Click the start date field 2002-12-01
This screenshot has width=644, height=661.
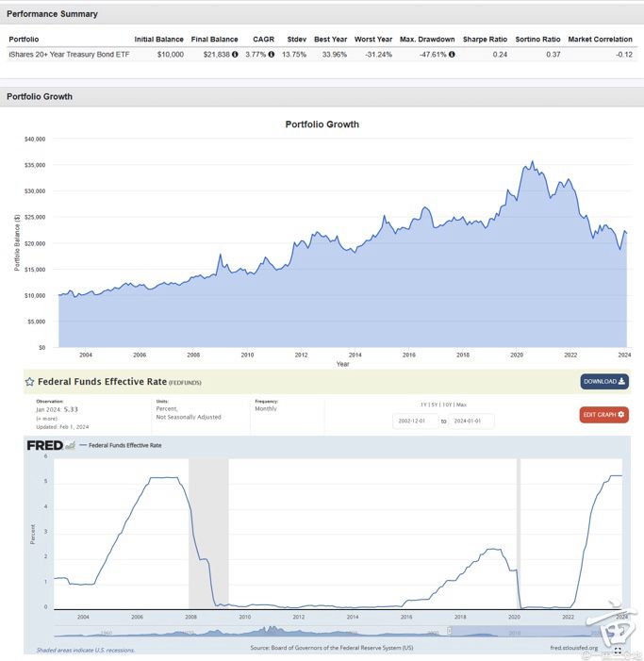pos(415,421)
